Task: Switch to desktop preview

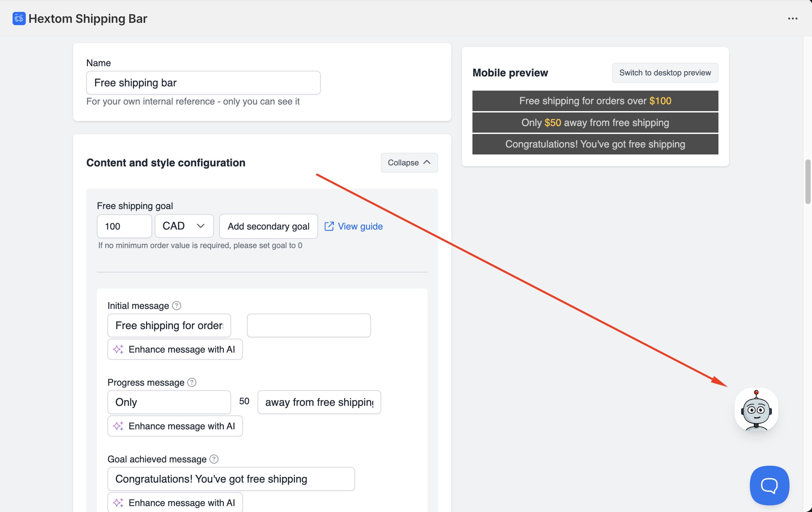Action: 665,73
